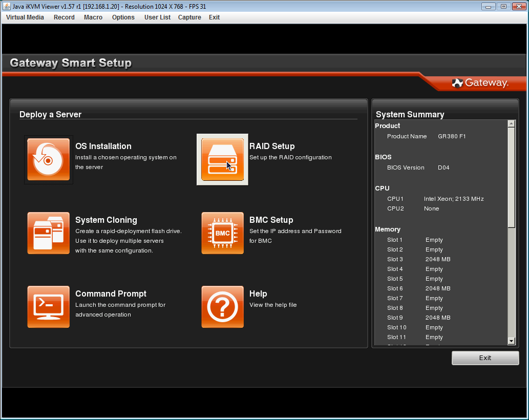Viewport: 529px width, 420px height.
Task: Open the User List menu
Action: coord(157,17)
